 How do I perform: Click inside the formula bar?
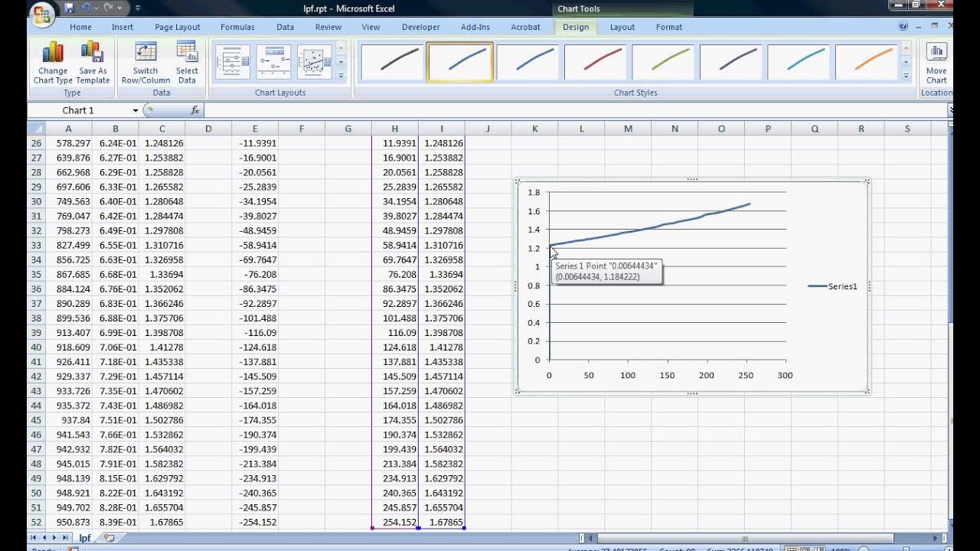574,110
